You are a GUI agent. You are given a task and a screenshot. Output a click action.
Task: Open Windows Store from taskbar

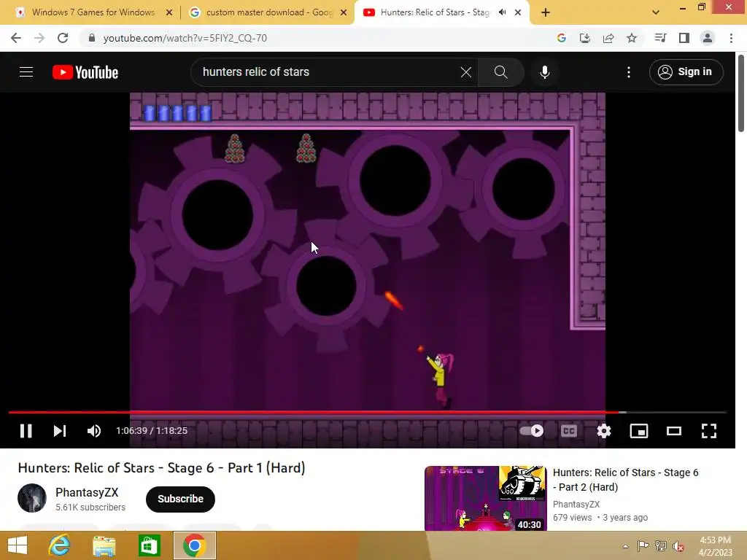tap(149, 545)
